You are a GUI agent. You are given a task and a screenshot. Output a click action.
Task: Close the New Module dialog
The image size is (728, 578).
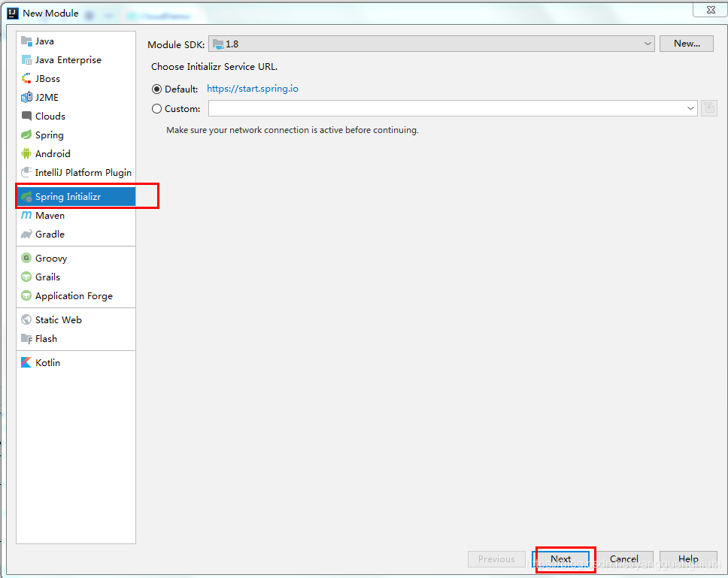coord(711,10)
